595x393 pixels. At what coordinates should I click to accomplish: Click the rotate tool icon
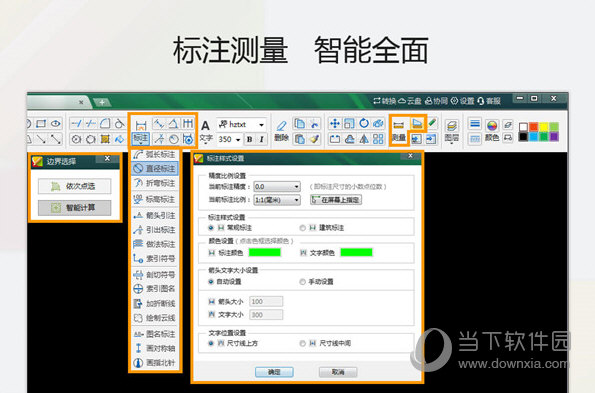pyautogui.click(x=364, y=124)
